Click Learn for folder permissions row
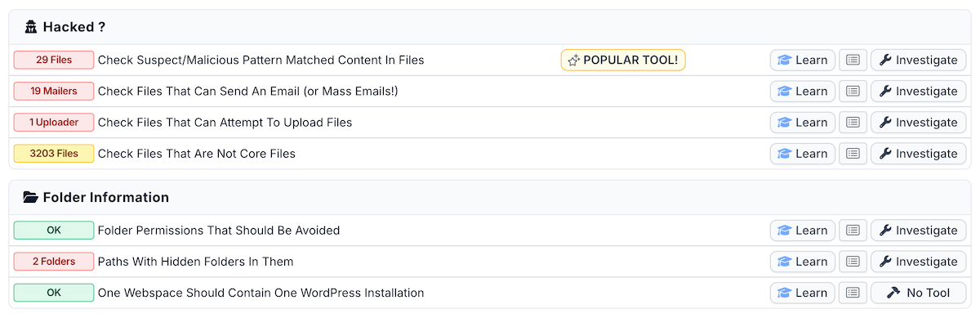Screen dimensions: 980x318 [x=803, y=231]
